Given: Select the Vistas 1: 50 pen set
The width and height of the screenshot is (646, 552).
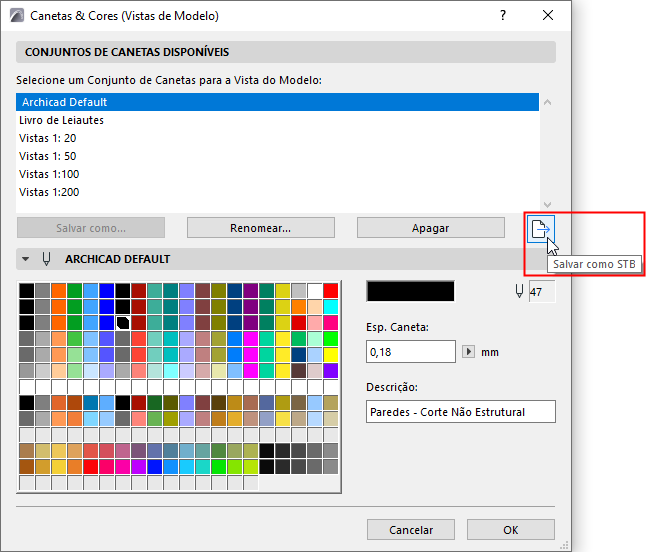Looking at the screenshot, I should (x=277, y=156).
